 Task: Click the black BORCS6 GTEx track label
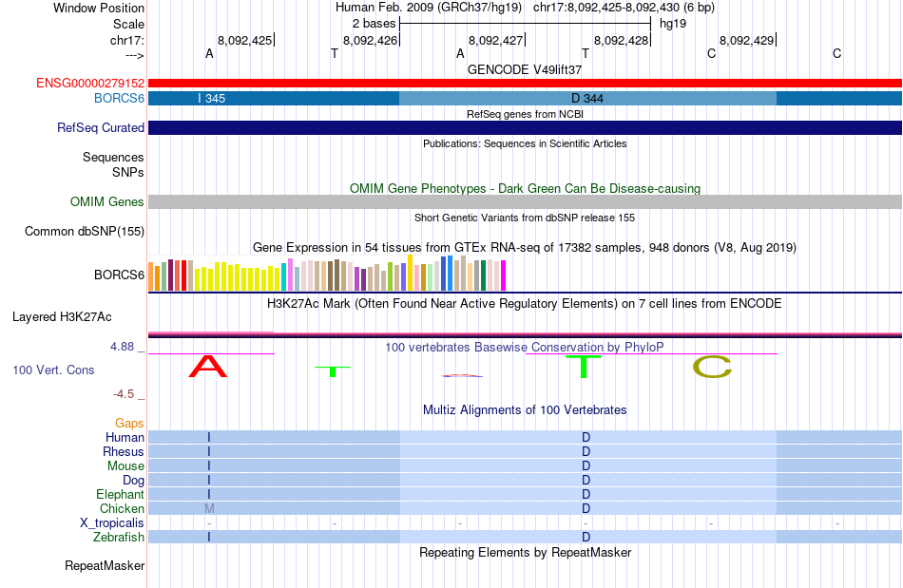tap(119, 275)
